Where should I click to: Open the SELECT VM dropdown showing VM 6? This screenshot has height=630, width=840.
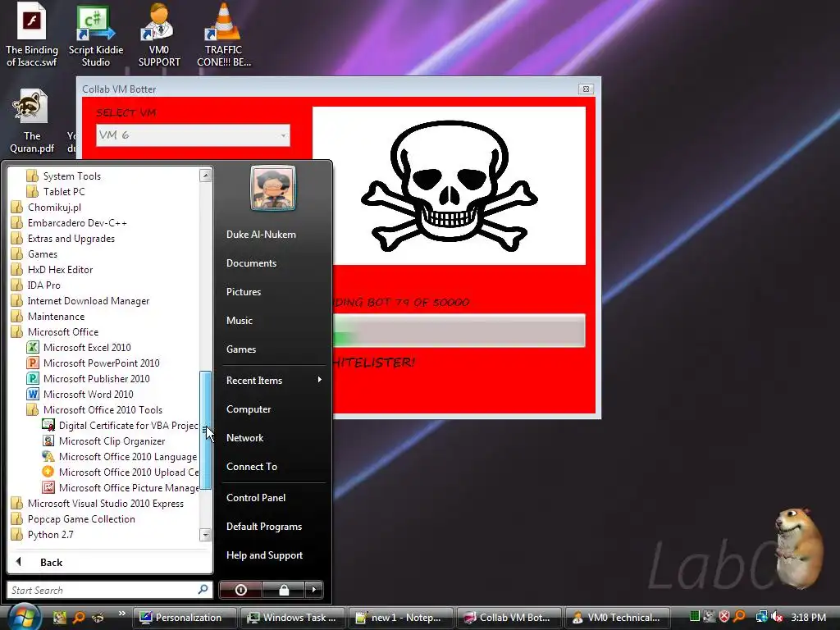click(x=193, y=135)
